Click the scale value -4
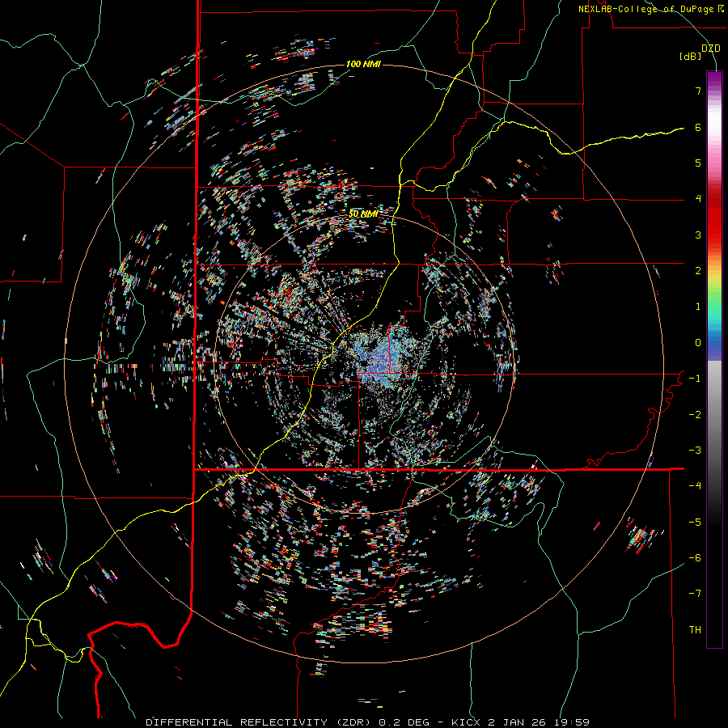Image resolution: width=728 pixels, height=728 pixels. 695,485
